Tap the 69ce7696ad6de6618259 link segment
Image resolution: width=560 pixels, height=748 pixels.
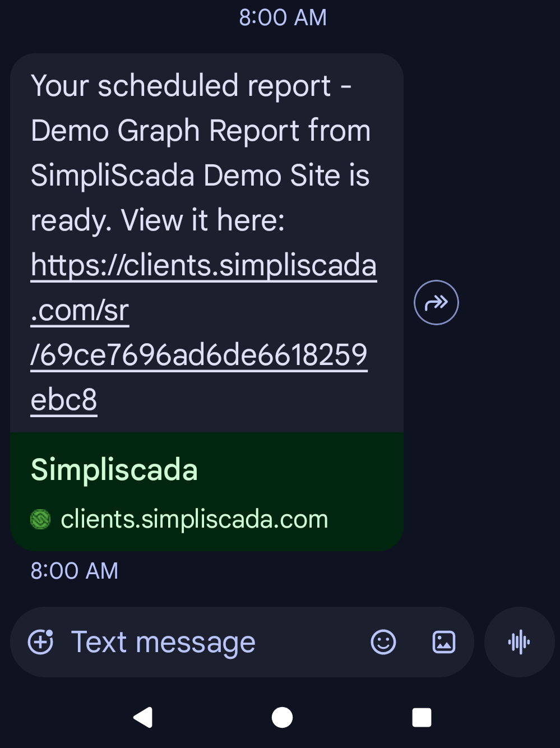pos(200,355)
